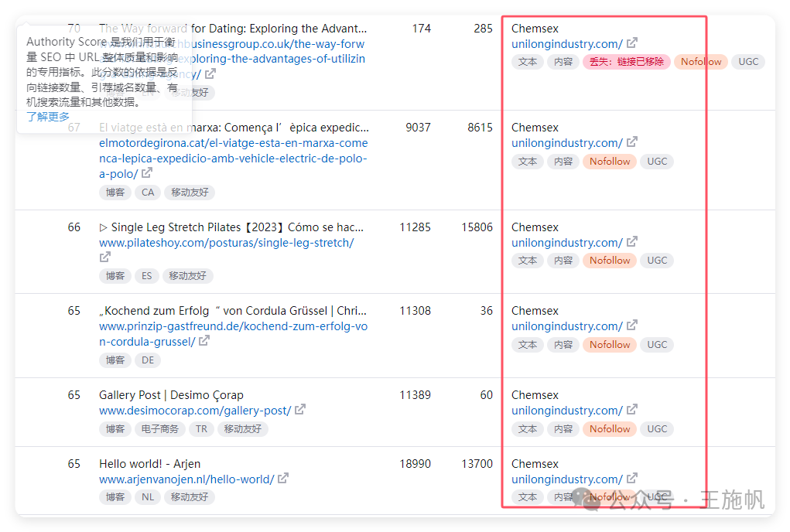Click CA language tag
The width and height of the screenshot is (790, 532).
[x=148, y=193]
